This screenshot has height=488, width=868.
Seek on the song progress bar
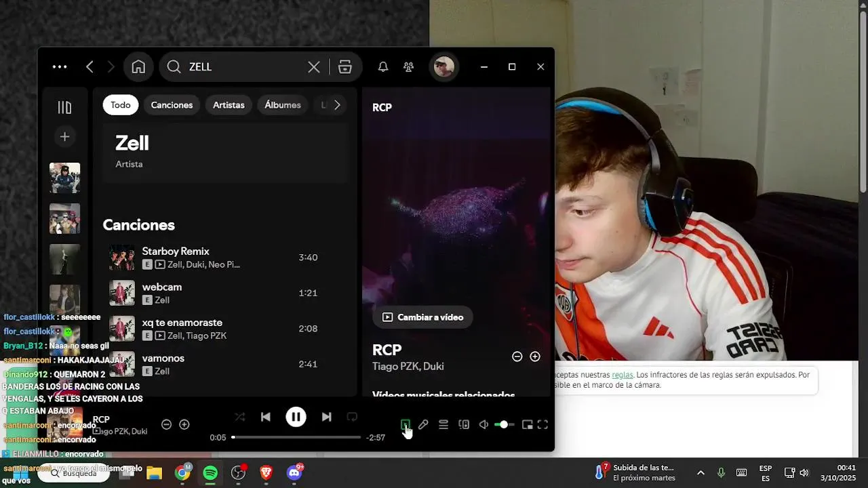(296, 437)
